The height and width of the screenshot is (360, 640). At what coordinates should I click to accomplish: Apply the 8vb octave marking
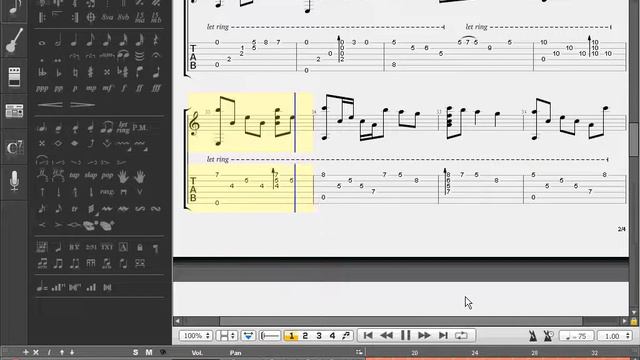(x=123, y=17)
